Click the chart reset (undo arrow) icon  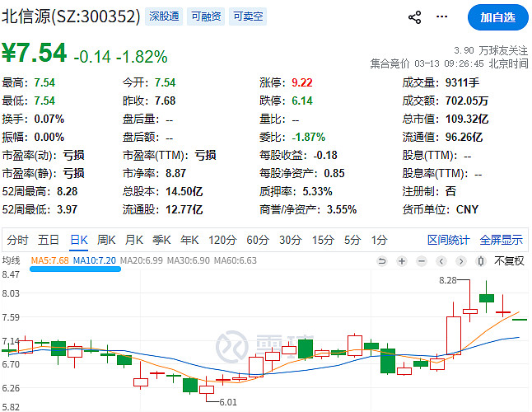tap(382, 261)
